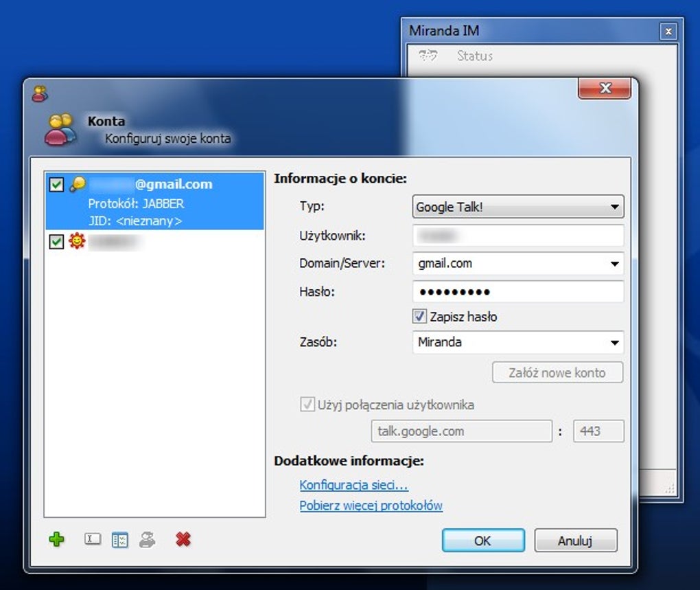Confirm with the OK button
700x590 pixels.
click(483, 541)
